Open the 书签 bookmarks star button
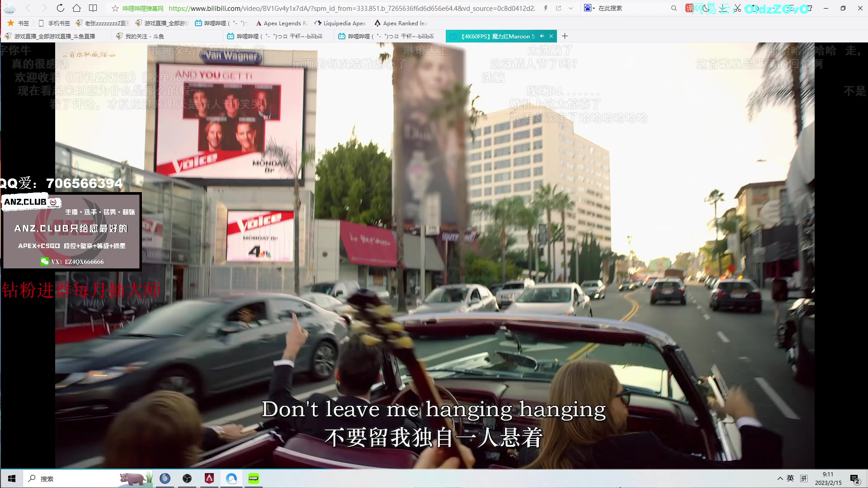Viewport: 868px width, 488px height. (18, 23)
